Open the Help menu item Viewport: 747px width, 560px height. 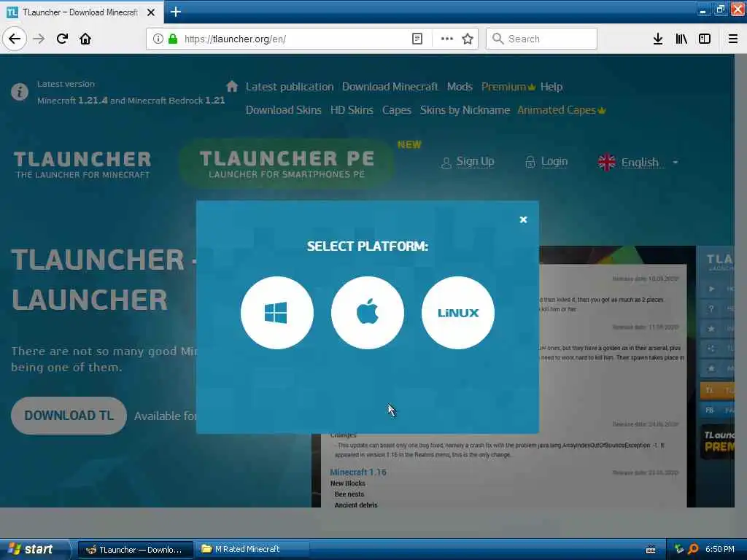point(551,87)
